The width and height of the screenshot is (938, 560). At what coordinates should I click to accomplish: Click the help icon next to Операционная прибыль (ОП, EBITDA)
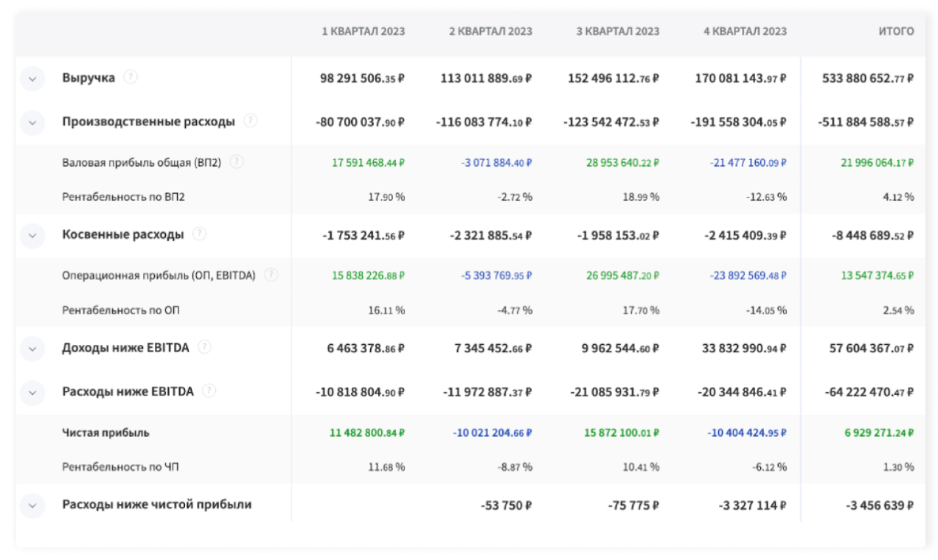tap(271, 275)
